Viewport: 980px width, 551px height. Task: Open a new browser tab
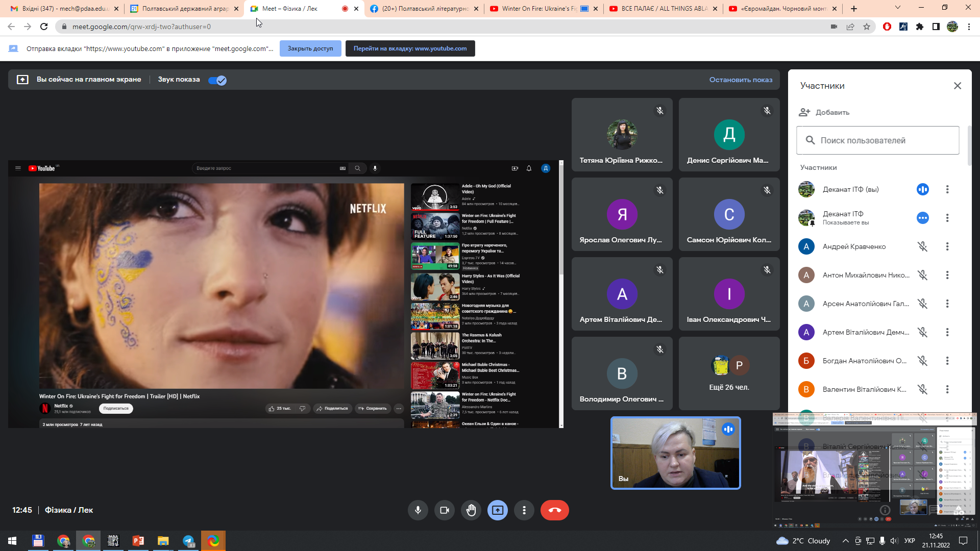854,9
